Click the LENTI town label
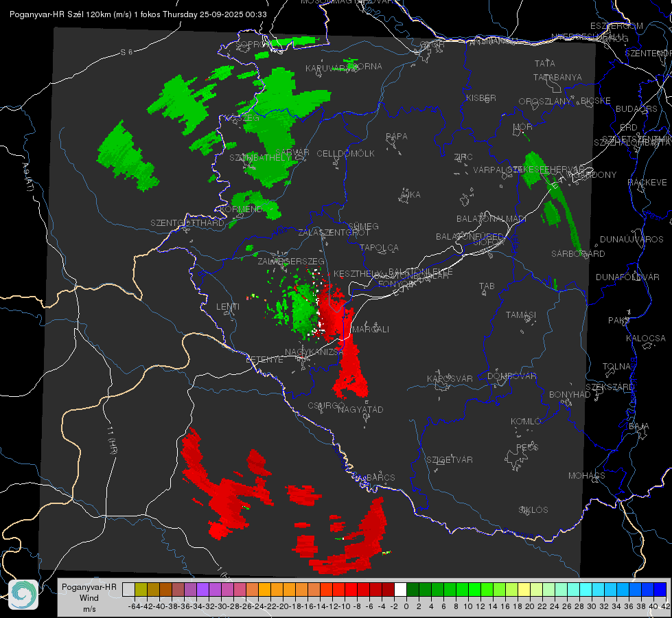Viewport: 672px width, 618px height. [x=228, y=307]
